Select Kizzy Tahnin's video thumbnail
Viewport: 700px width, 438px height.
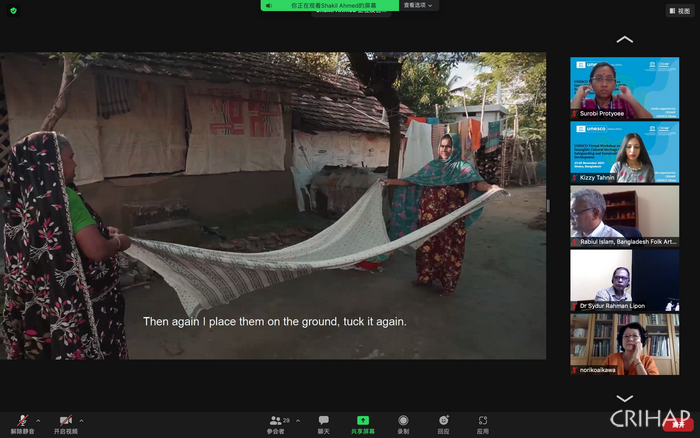624,152
